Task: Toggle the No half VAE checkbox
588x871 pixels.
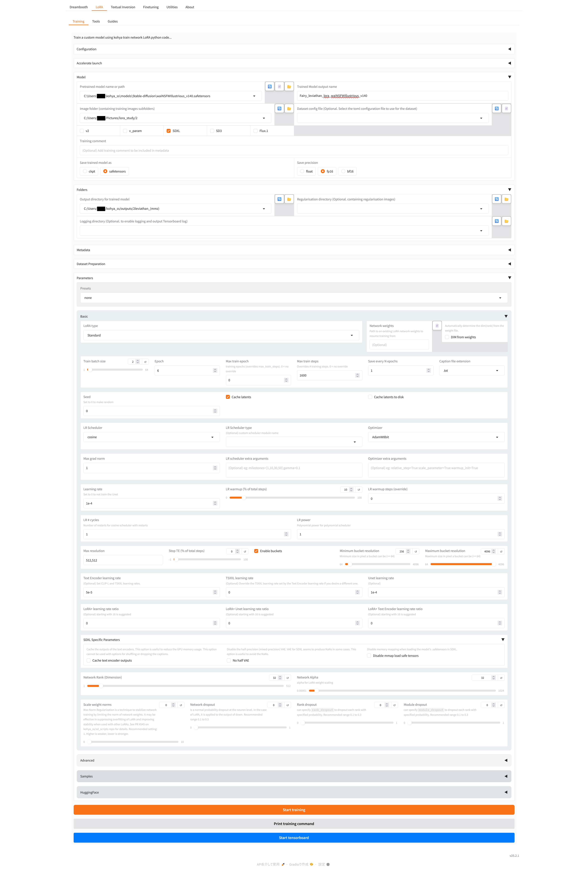Action: [x=229, y=660]
